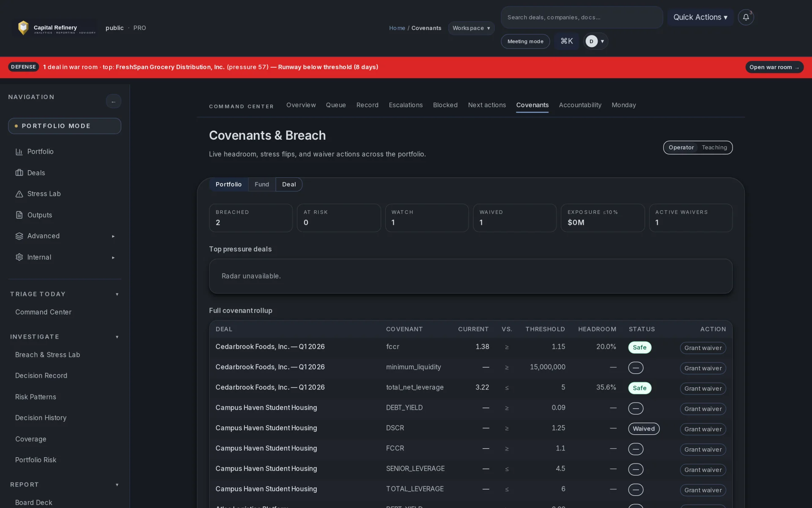Toggle Meeting mode
Screen dimensions: 812x508
click(525, 41)
